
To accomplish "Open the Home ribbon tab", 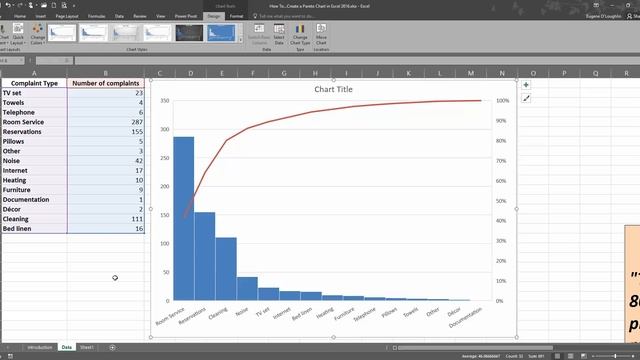I will click(x=20, y=16).
